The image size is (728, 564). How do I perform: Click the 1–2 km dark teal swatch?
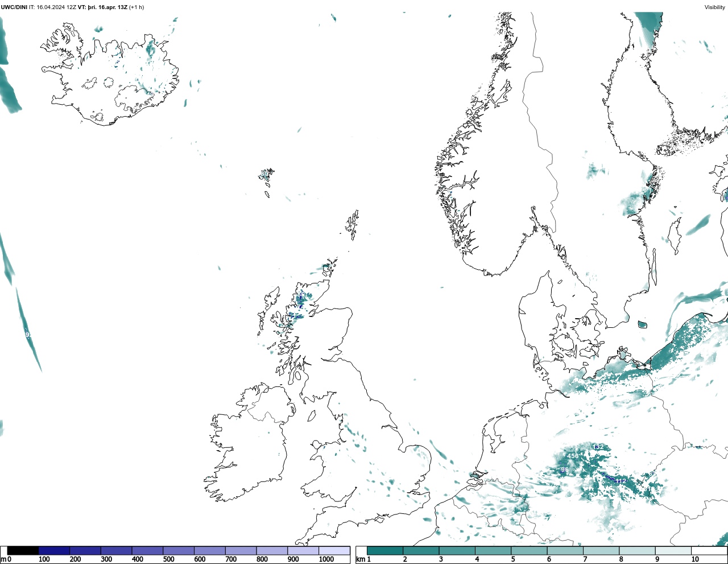pyautogui.click(x=385, y=550)
